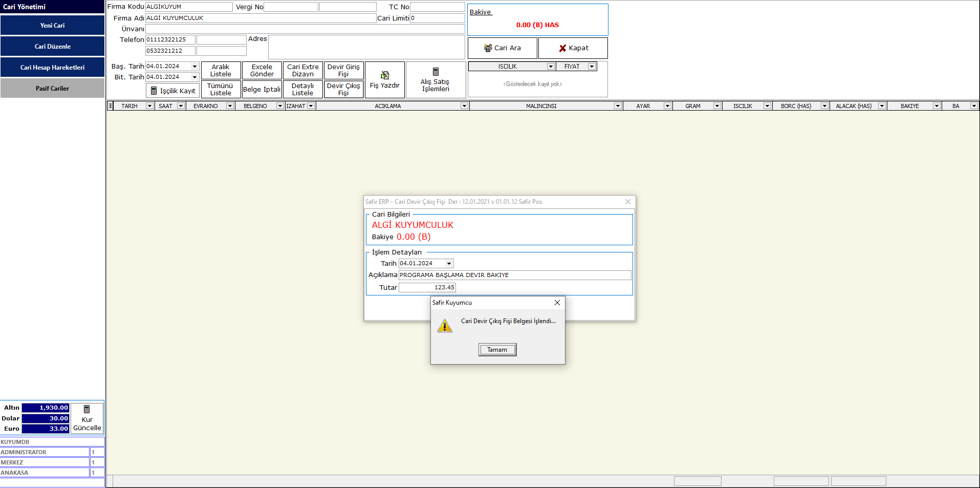
Task: Open AYAR column filter dropdown
Action: (667, 106)
